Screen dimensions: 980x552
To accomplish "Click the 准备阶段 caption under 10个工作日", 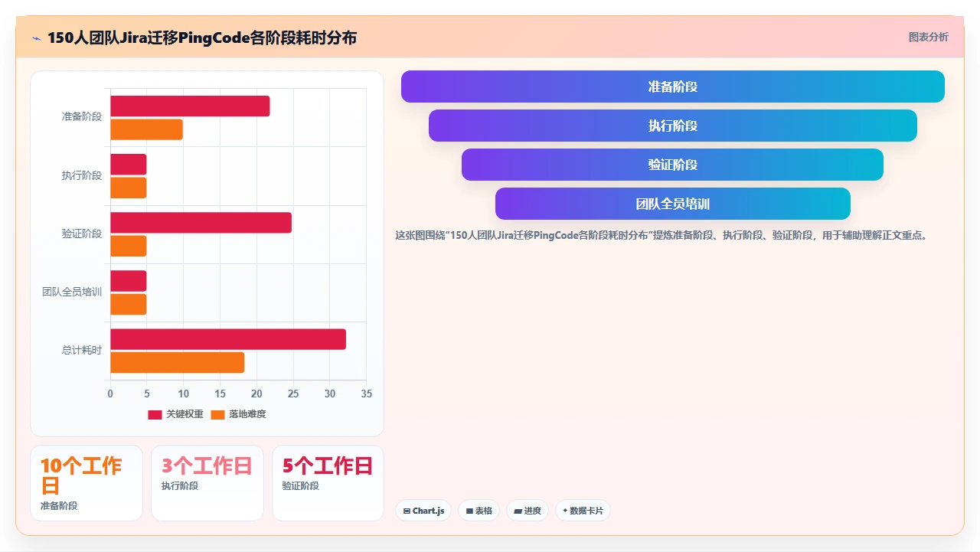I will coord(59,506).
